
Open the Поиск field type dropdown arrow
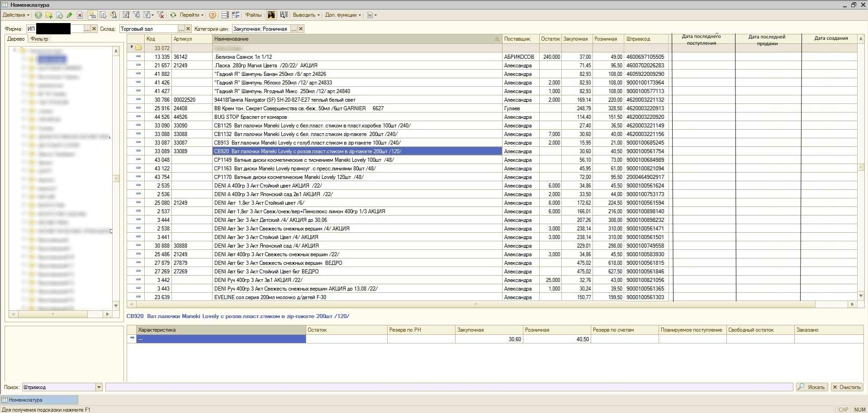pos(99,387)
